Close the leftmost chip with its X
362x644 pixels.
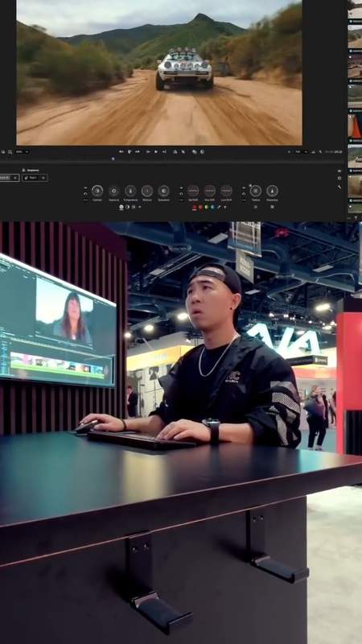[14, 178]
